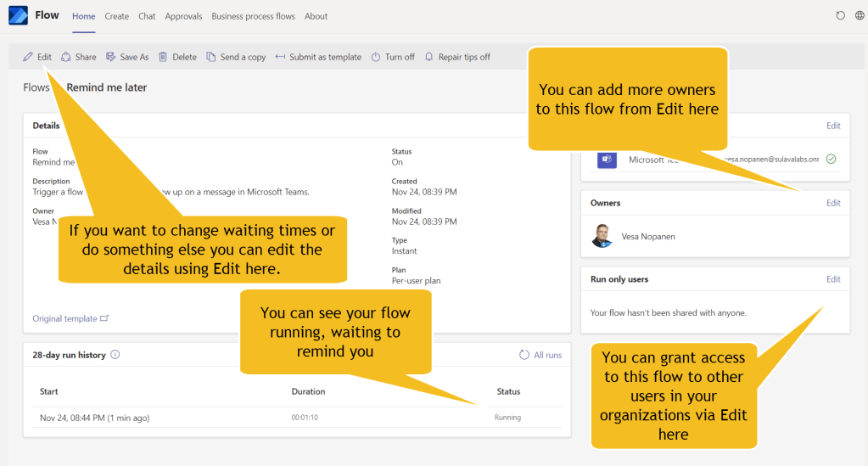Click the Delete trash icon
This screenshot has width=868, height=466.
pos(163,57)
